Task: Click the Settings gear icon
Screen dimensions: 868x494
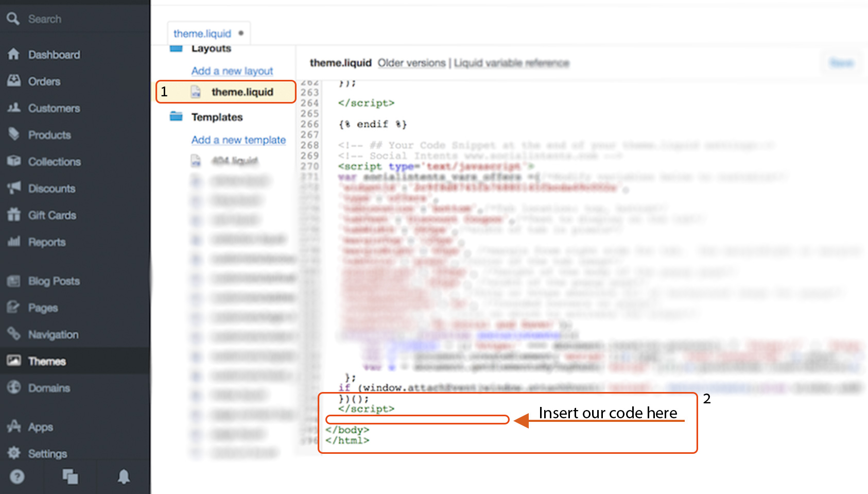Action: pyautogui.click(x=14, y=453)
